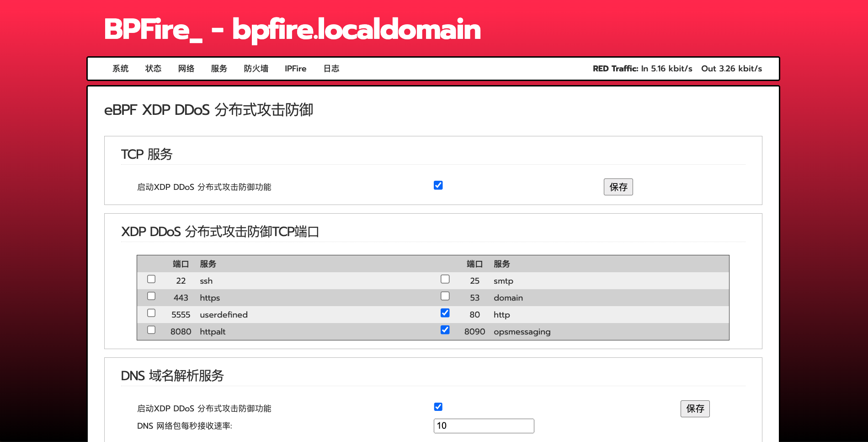
Task: Uncheck the port 80 http checkbox
Action: (x=445, y=313)
